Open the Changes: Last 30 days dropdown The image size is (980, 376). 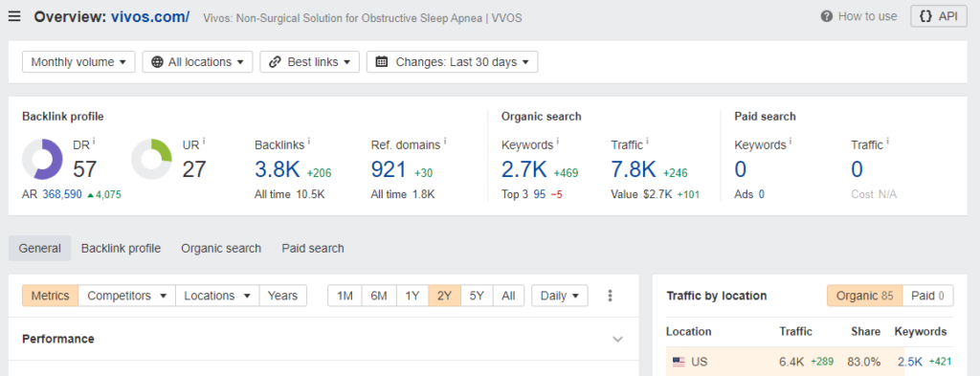[452, 62]
